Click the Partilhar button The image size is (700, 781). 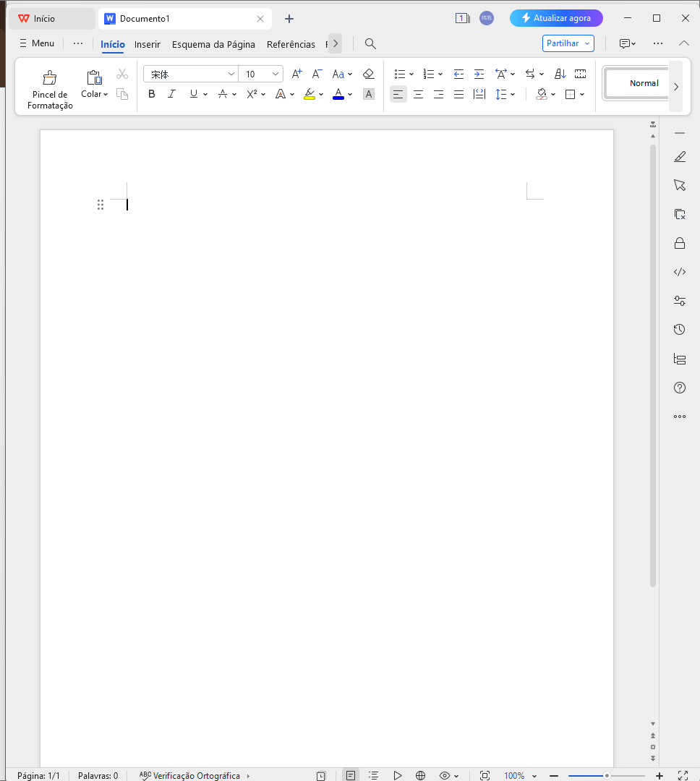pos(568,43)
